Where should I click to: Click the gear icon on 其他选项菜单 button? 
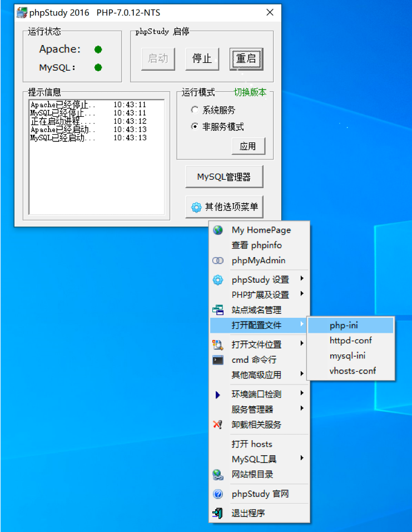coord(196,207)
